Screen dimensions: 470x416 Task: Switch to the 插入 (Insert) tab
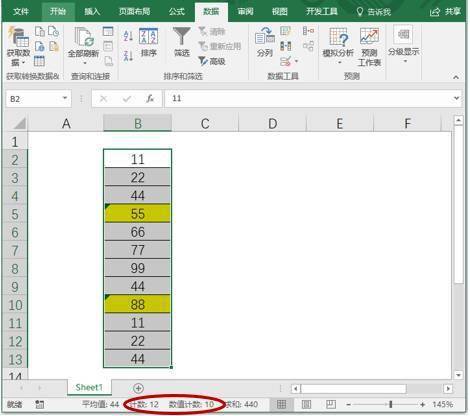coord(92,12)
